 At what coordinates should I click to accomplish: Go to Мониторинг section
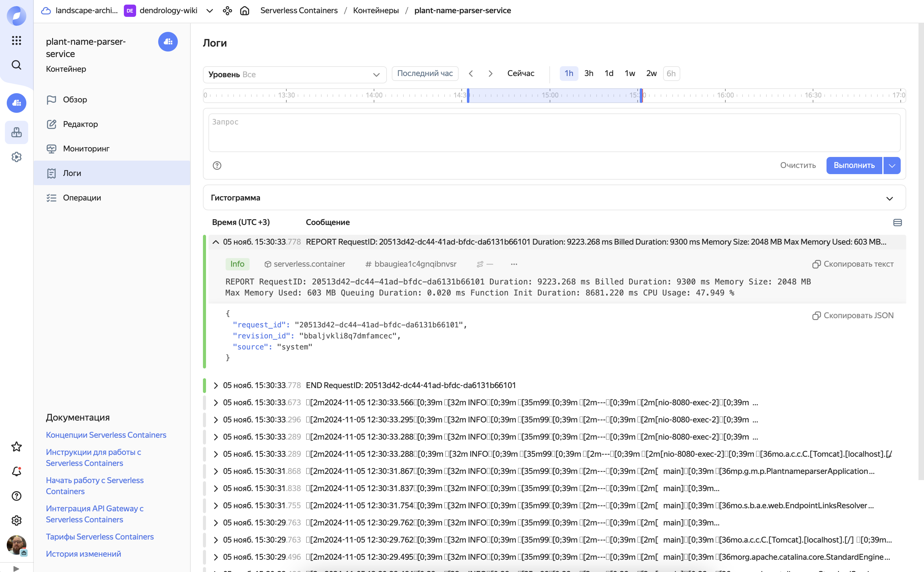[x=112, y=149]
